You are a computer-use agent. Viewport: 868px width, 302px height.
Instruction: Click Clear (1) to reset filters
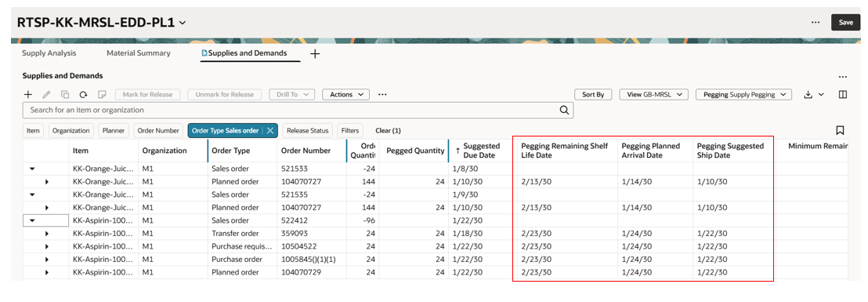pyautogui.click(x=388, y=131)
